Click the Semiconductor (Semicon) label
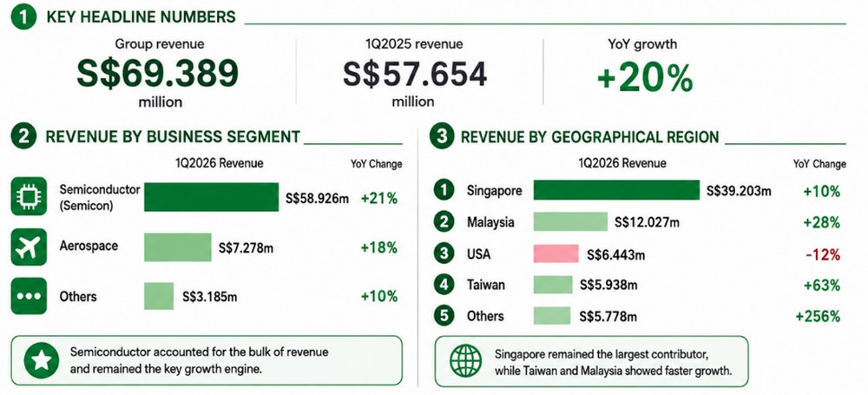 pos(100,197)
